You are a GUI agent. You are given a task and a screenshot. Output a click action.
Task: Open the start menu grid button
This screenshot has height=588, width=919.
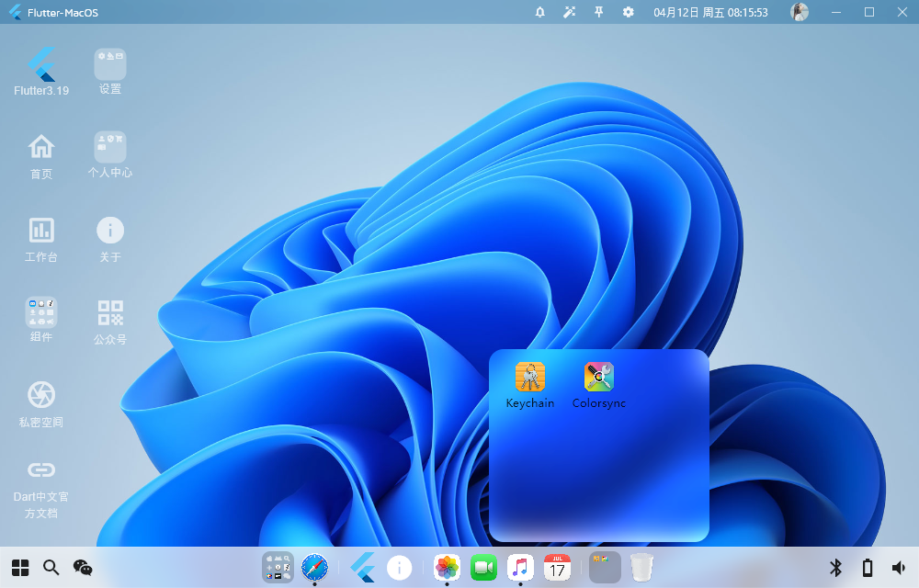click(x=20, y=568)
